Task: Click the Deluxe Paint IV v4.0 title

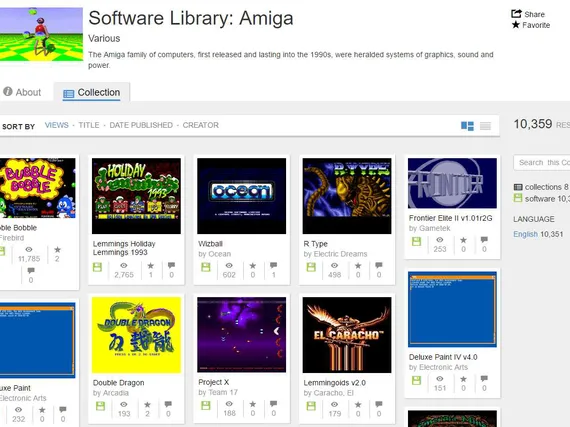Action: click(x=443, y=357)
